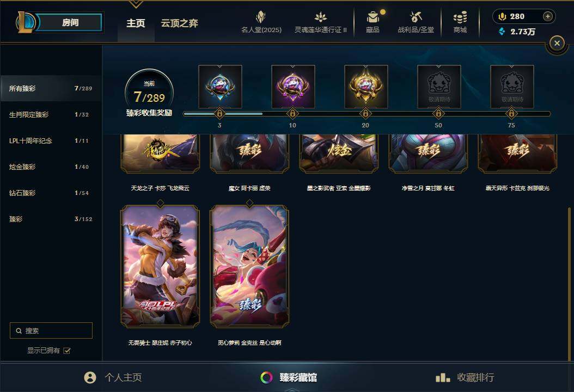Open the 商城 store icon
Image resolution: width=574 pixels, height=392 pixels.
pos(460,17)
